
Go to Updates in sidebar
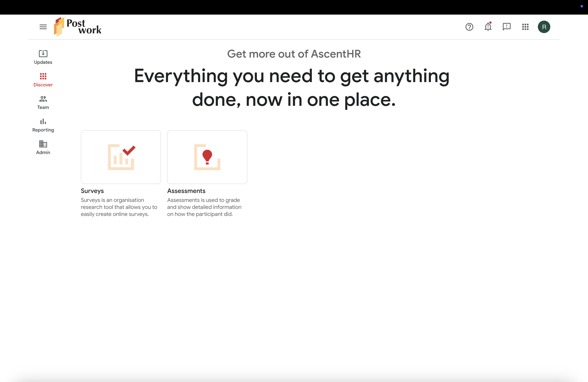tap(43, 57)
